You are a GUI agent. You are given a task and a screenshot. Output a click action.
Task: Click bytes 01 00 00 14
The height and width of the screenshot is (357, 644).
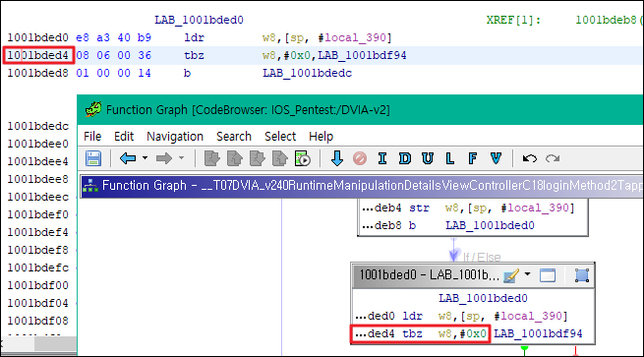[114, 73]
